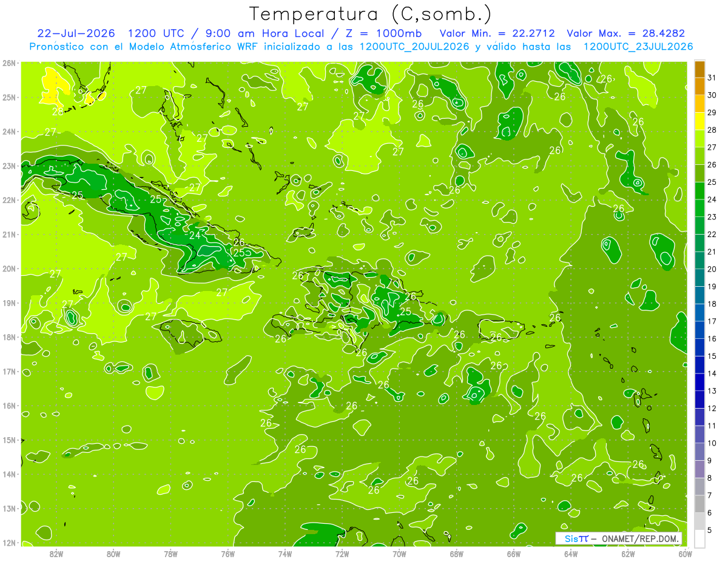Click the legend scale label '13'

coord(712,391)
